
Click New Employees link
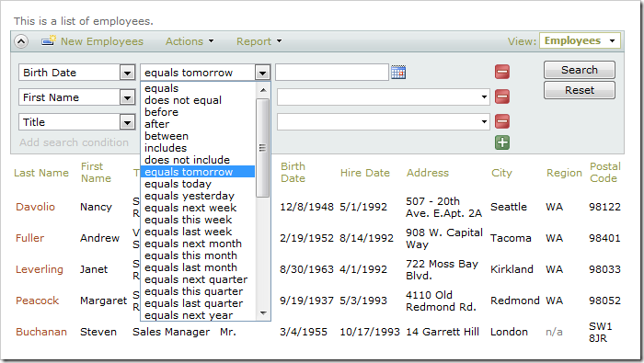coord(102,41)
